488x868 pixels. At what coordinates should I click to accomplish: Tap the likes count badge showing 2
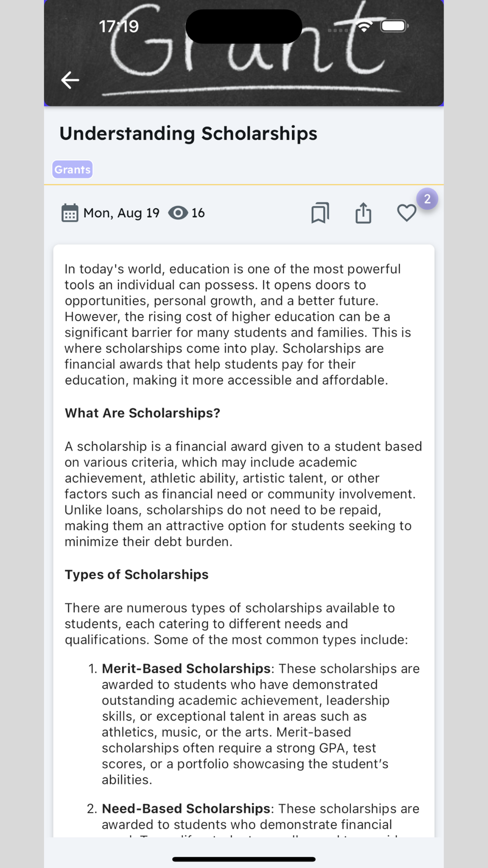coord(427,199)
